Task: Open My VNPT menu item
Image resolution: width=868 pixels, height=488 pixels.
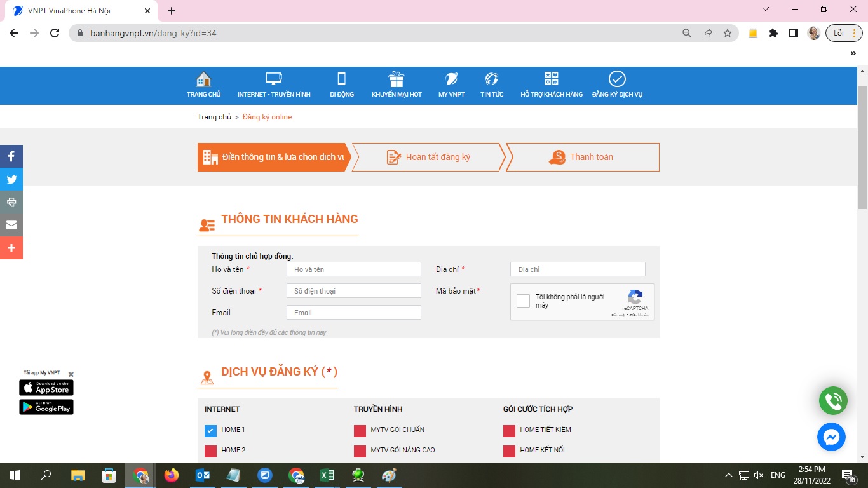Action: tap(451, 85)
